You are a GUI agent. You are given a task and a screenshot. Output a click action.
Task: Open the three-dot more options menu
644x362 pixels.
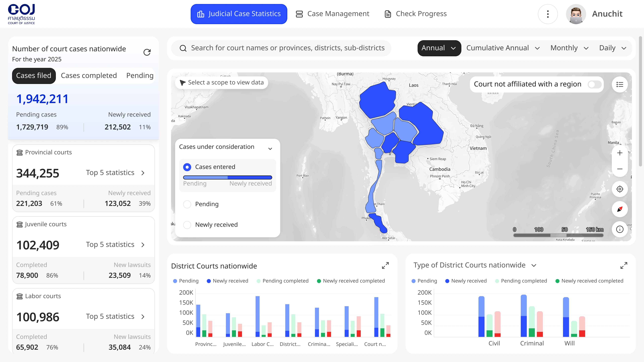point(548,14)
